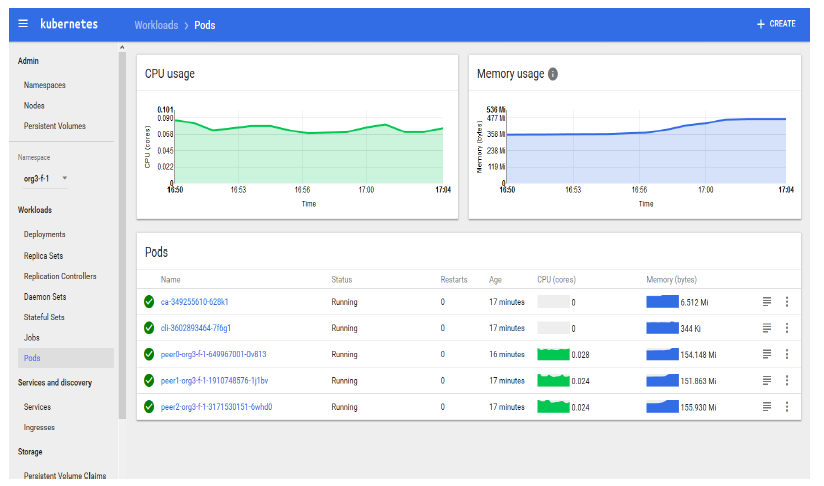
Task: Click the CPU (cores) column header
Action: tap(557, 280)
